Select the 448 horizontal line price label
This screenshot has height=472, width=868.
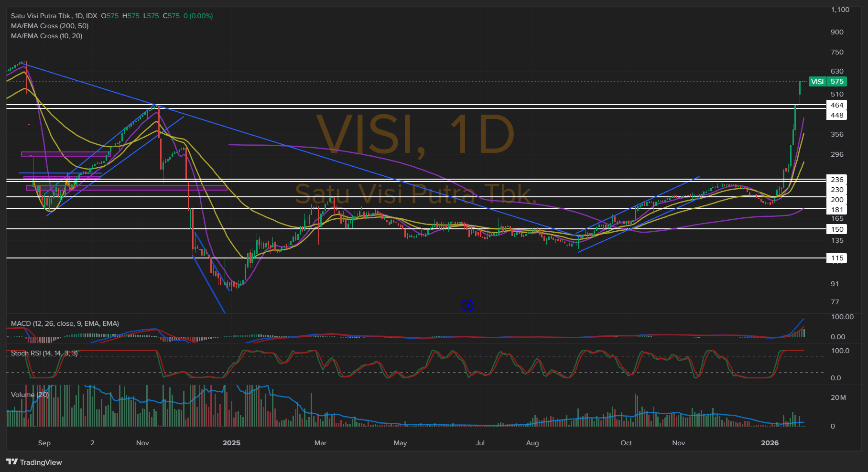pos(837,115)
